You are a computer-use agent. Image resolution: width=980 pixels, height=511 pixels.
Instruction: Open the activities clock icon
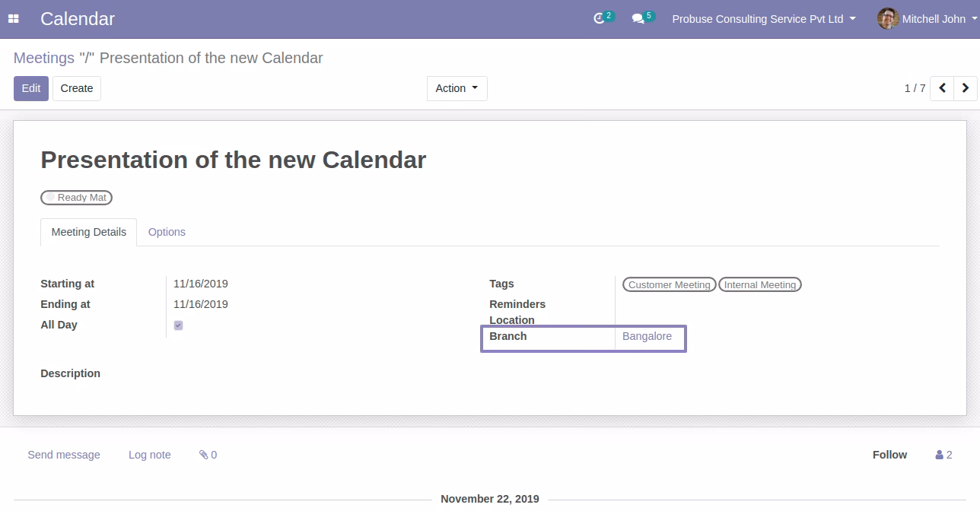(599, 18)
